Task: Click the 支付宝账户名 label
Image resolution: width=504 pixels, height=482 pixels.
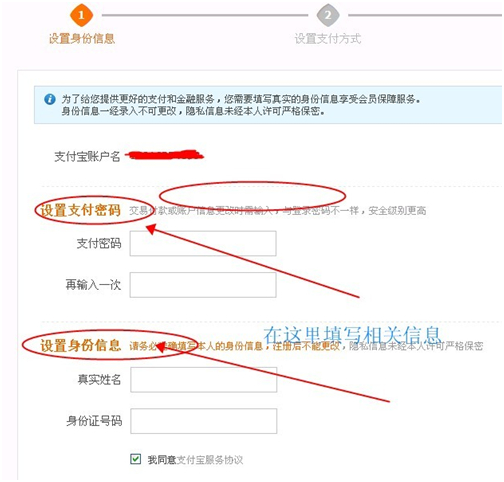Action: [87, 156]
